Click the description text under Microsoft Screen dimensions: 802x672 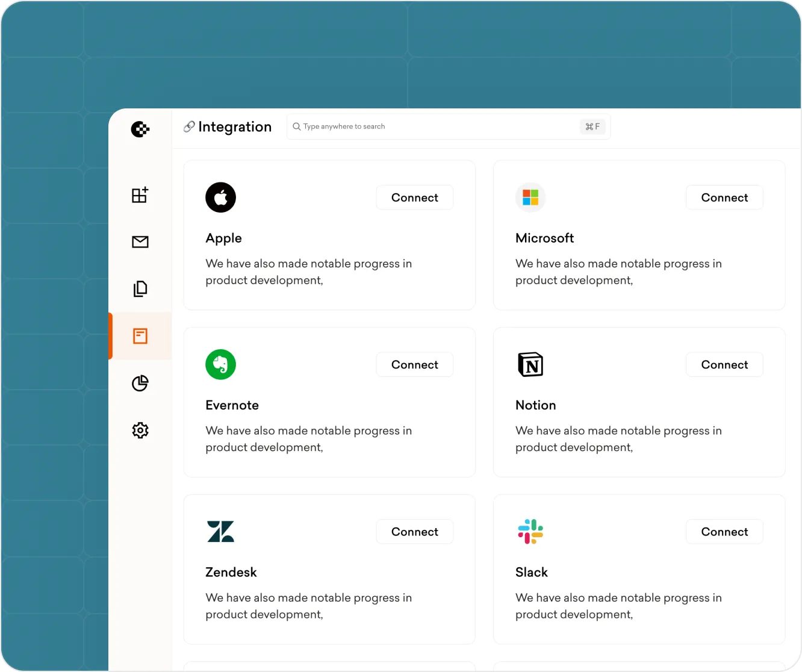pos(618,272)
